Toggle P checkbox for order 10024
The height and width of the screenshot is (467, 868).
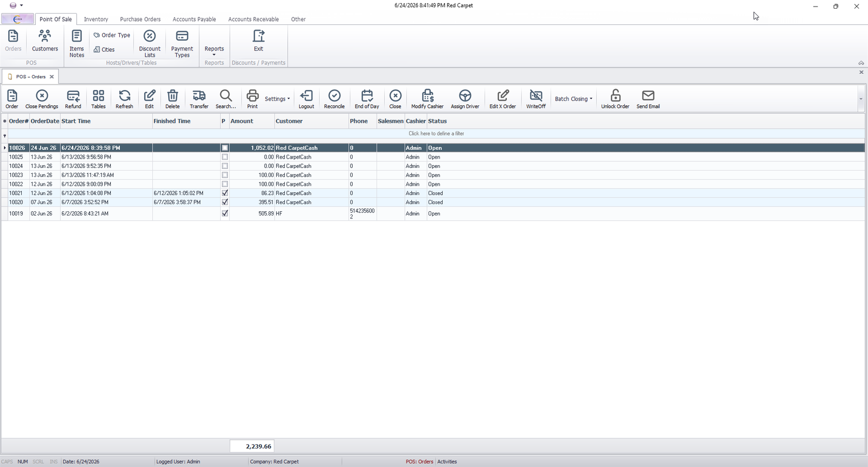pos(225,166)
